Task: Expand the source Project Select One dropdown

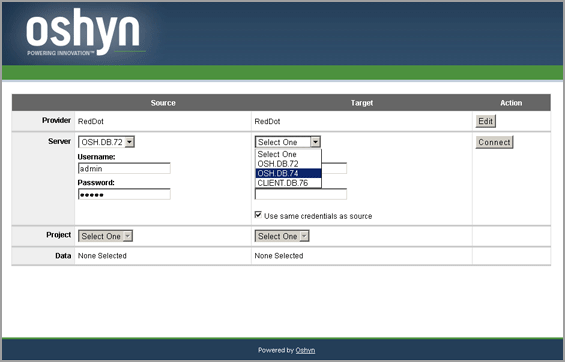Action: 105,236
